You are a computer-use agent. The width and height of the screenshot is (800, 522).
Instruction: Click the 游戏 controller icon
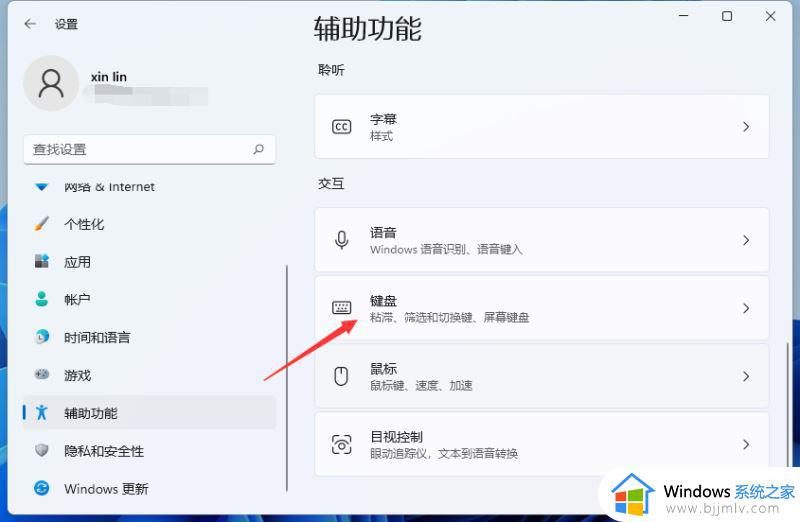(x=42, y=375)
